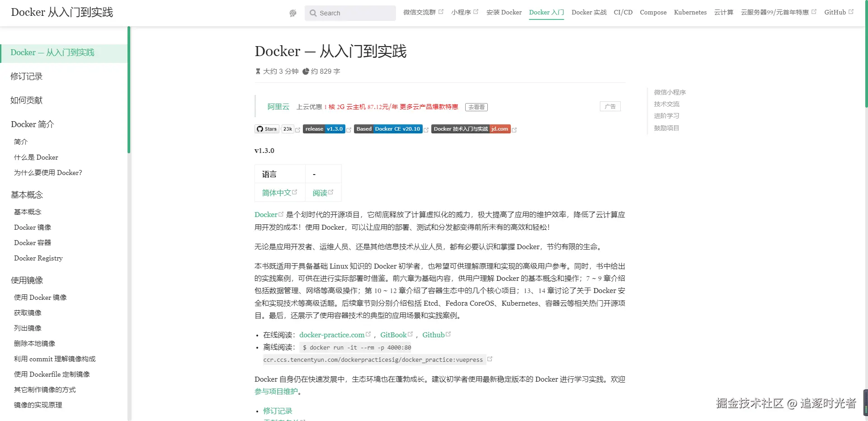The width and height of the screenshot is (868, 421).
Task: Jump to 微信小程序 in page outline
Action: coord(670,92)
